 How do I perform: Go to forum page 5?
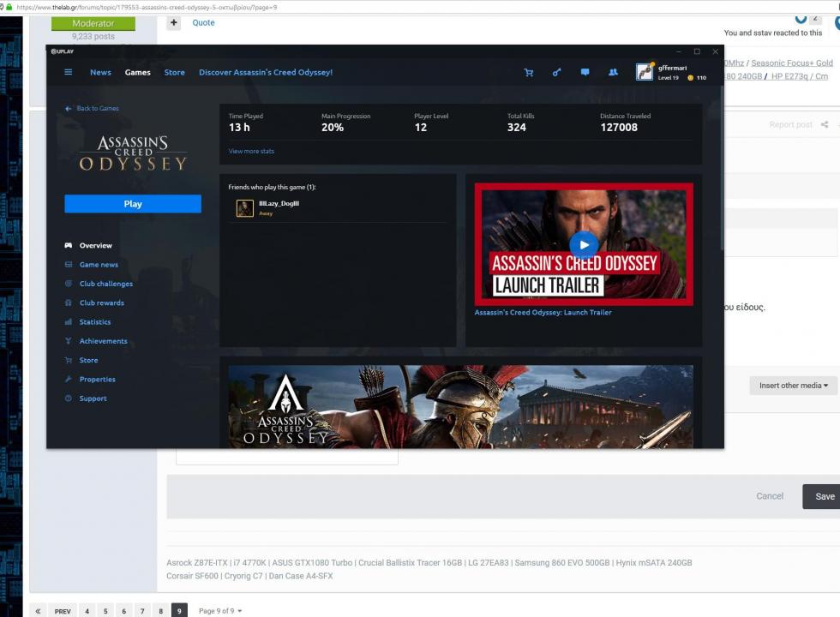click(x=105, y=610)
